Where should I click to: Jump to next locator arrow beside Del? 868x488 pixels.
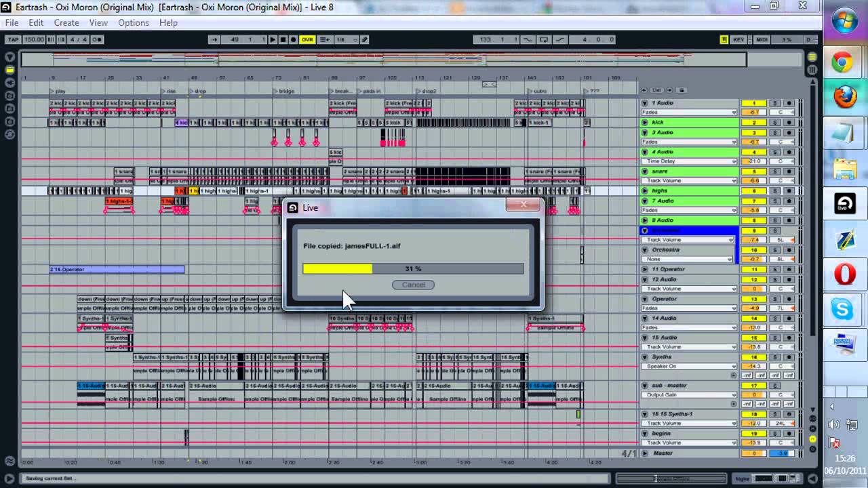coord(669,90)
